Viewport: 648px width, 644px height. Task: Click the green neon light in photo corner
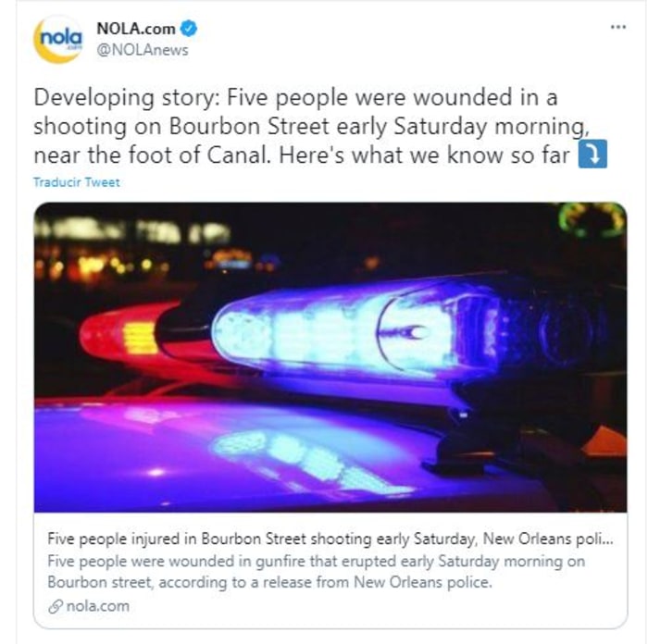click(592, 220)
